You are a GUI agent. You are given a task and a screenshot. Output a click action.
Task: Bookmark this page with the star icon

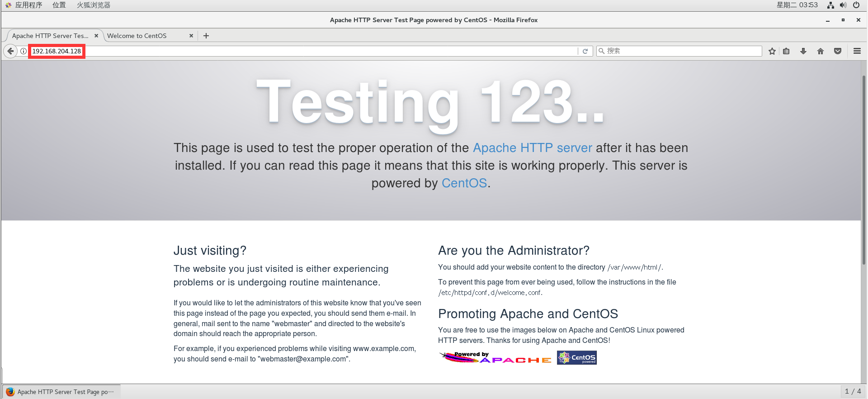(772, 51)
